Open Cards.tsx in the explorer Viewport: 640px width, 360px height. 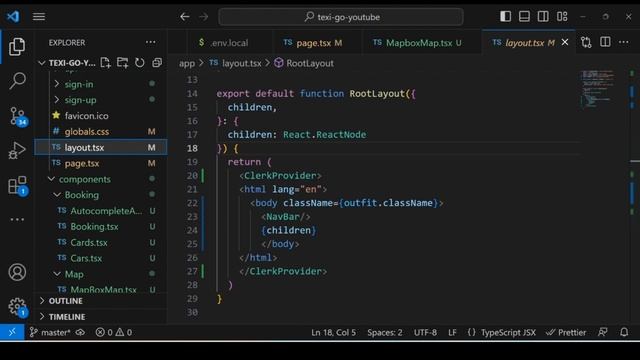[x=100, y=242]
